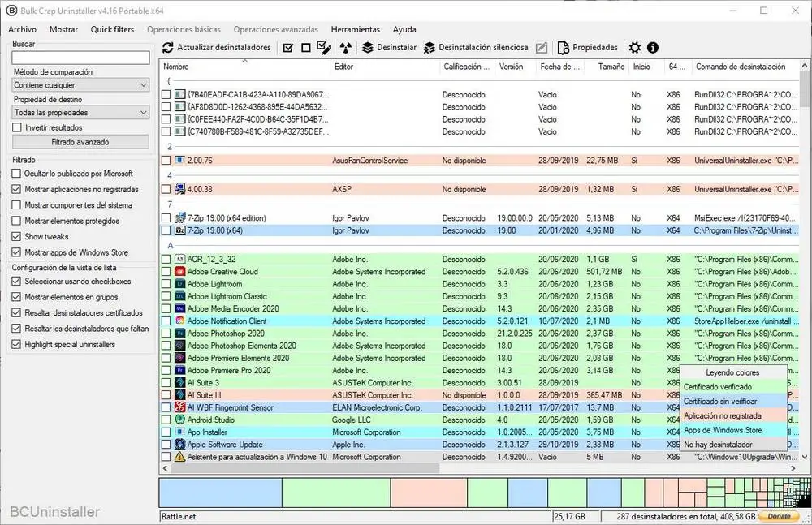Click Actualizar desinstaladores refresh button

point(217,48)
